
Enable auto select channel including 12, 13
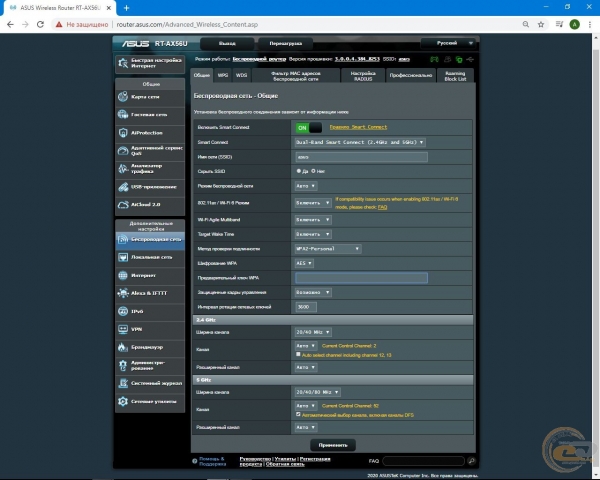[x=298, y=354]
